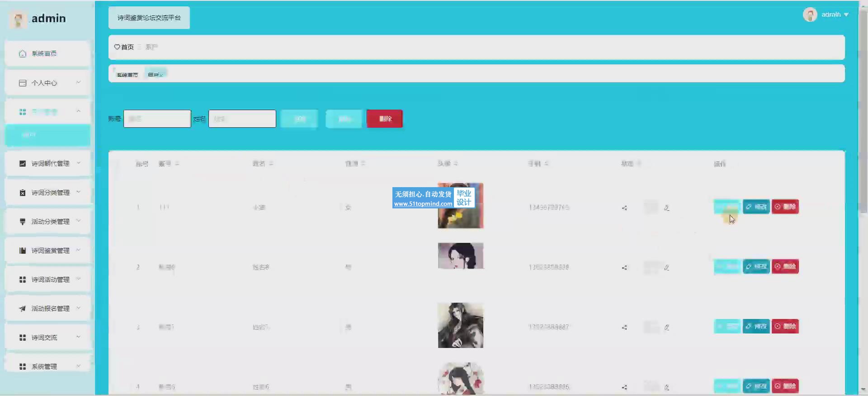Click the share icon in table row 1
Viewport: 868px width, 396px height.
coord(624,208)
